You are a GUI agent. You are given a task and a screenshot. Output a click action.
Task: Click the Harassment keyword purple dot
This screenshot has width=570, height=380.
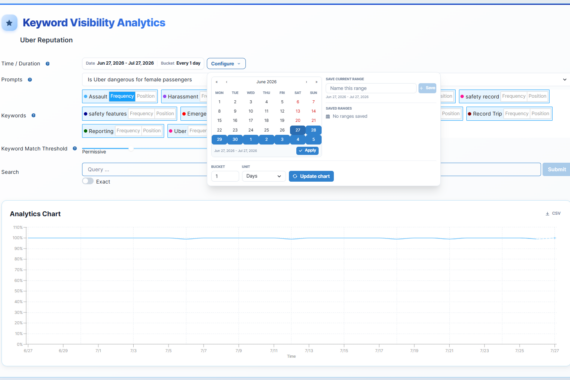click(165, 97)
